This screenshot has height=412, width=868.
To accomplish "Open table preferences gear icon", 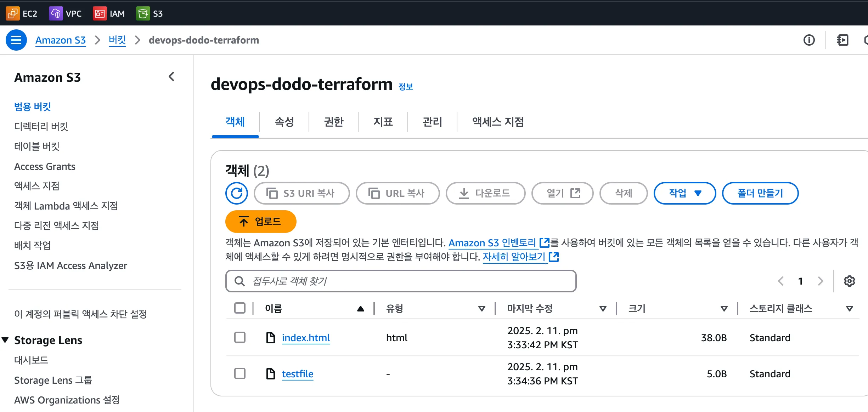I will 849,281.
